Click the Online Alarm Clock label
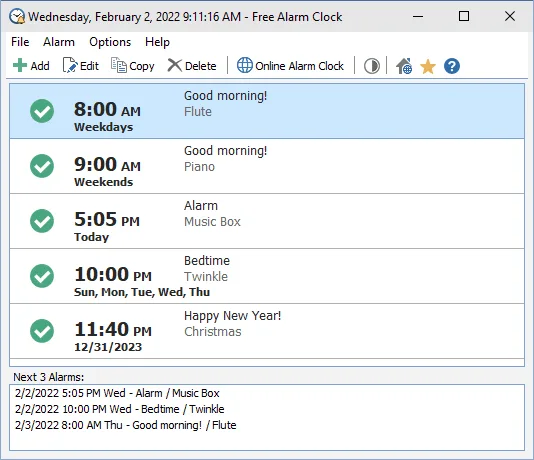The width and height of the screenshot is (534, 460). (x=299, y=66)
